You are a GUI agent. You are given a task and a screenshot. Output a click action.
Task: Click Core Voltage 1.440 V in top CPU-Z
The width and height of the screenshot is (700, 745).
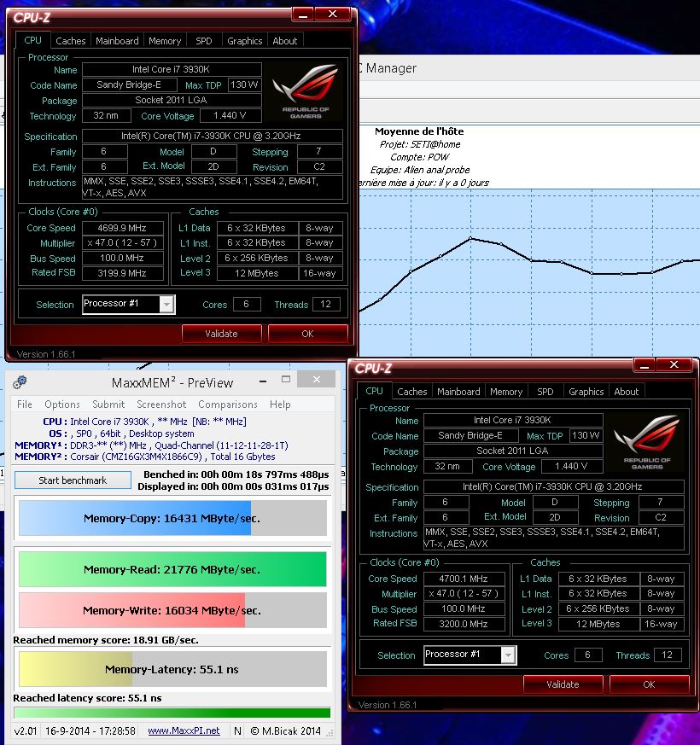pos(230,115)
